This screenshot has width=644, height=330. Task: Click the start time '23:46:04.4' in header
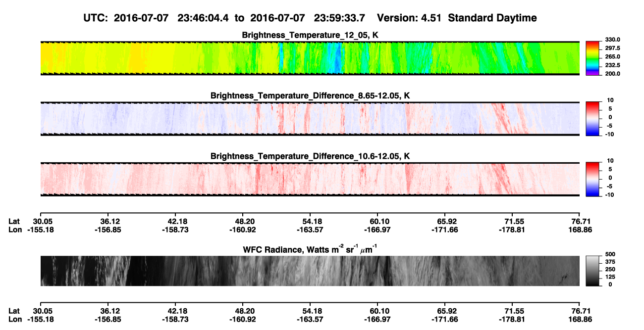point(203,18)
